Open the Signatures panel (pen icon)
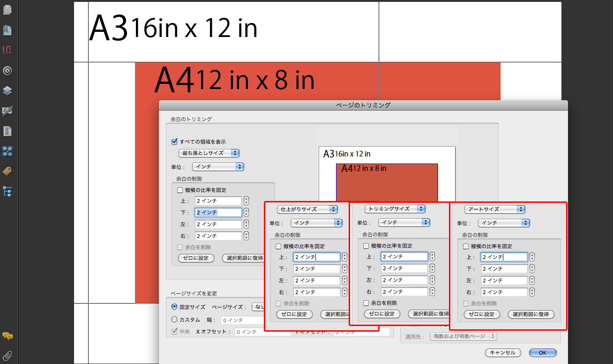The width and height of the screenshot is (613, 364). point(7,111)
